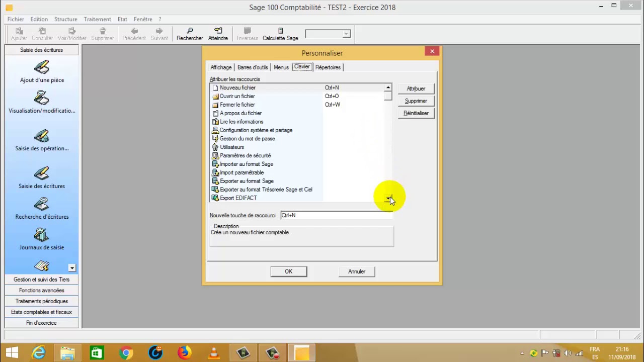Viewport: 644px width, 362px height.
Task: Select Lire les informations row
Action: pos(297,122)
